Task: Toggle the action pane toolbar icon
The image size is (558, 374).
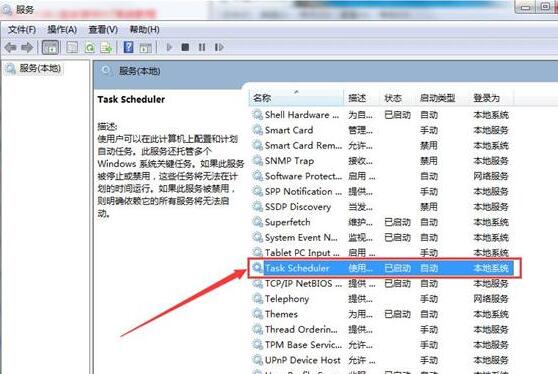Action: point(145,47)
